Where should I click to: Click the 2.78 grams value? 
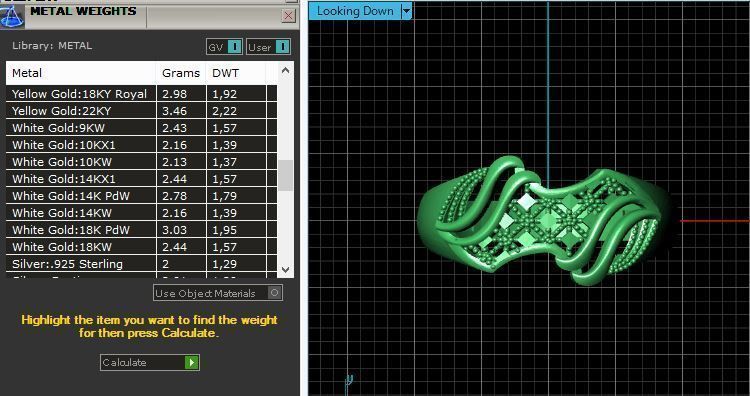tap(174, 196)
